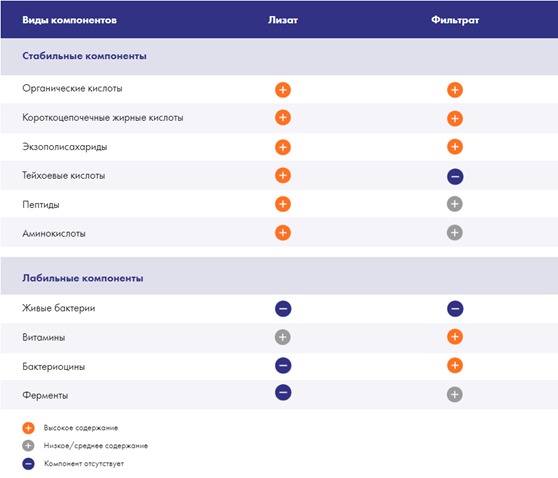
Task: Click the Виды компонентов header label
Action: [69, 20]
